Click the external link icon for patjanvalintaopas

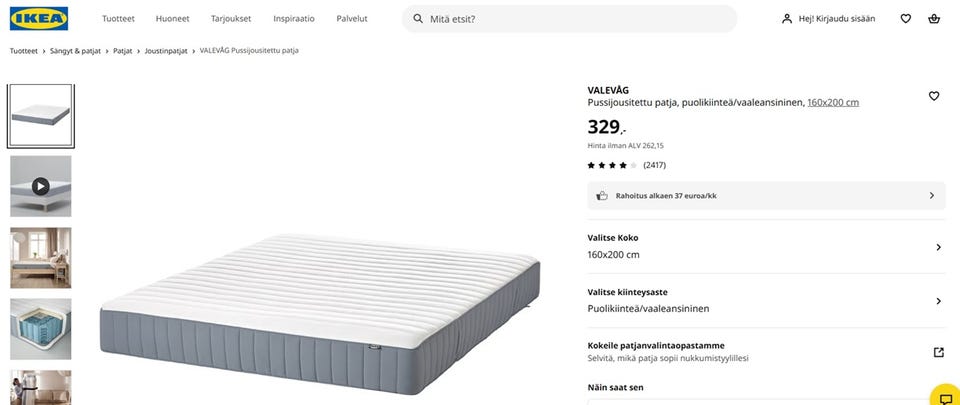coord(938,352)
